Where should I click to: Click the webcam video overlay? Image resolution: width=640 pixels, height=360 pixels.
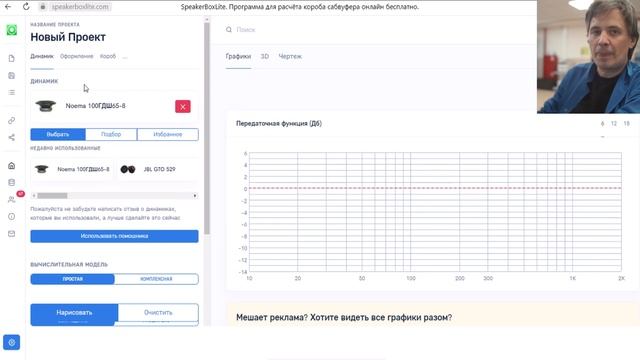click(588, 56)
